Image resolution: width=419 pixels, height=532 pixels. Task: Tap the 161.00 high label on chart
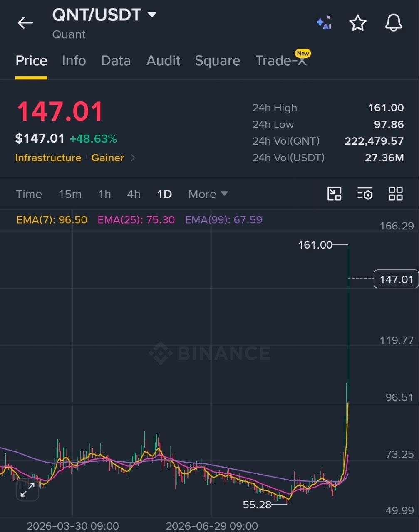point(315,245)
